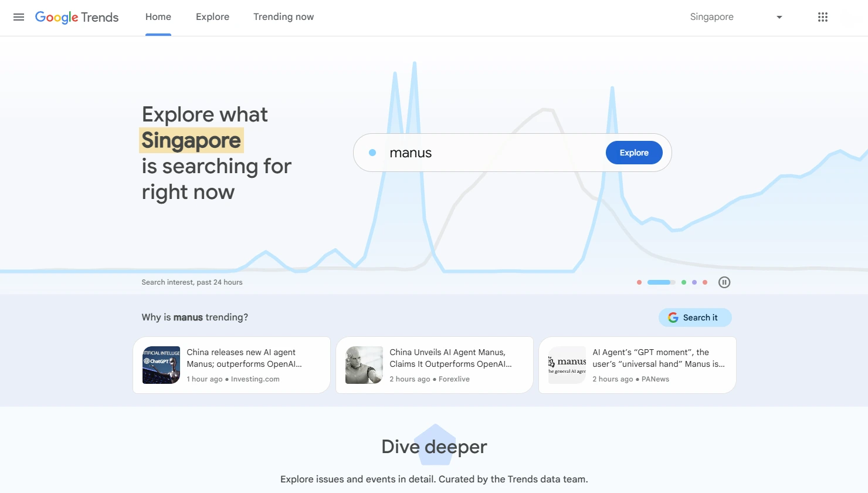Open the Singapore country dropdown
Image resolution: width=868 pixels, height=493 pixels.
(x=736, y=17)
